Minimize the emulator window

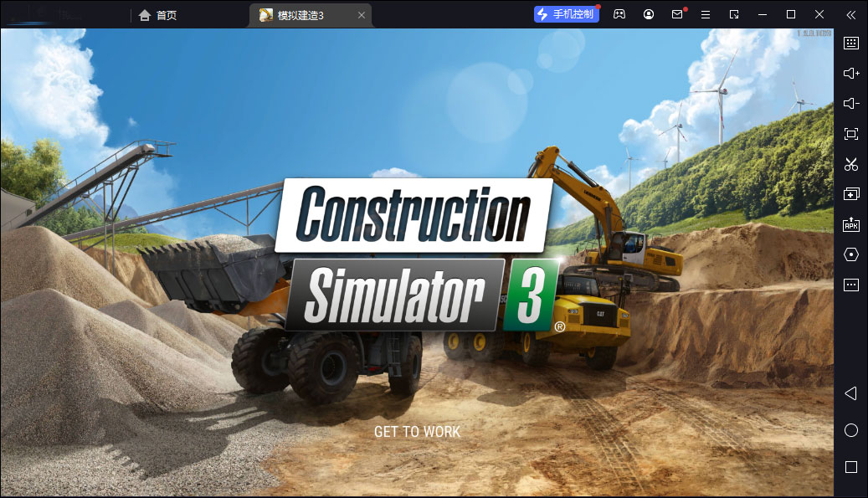pyautogui.click(x=763, y=14)
